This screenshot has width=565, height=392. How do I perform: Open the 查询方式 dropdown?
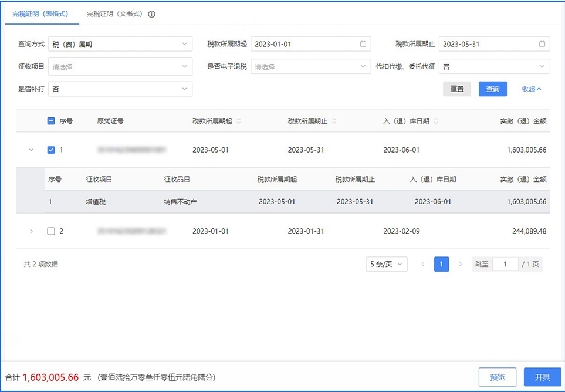tap(120, 44)
